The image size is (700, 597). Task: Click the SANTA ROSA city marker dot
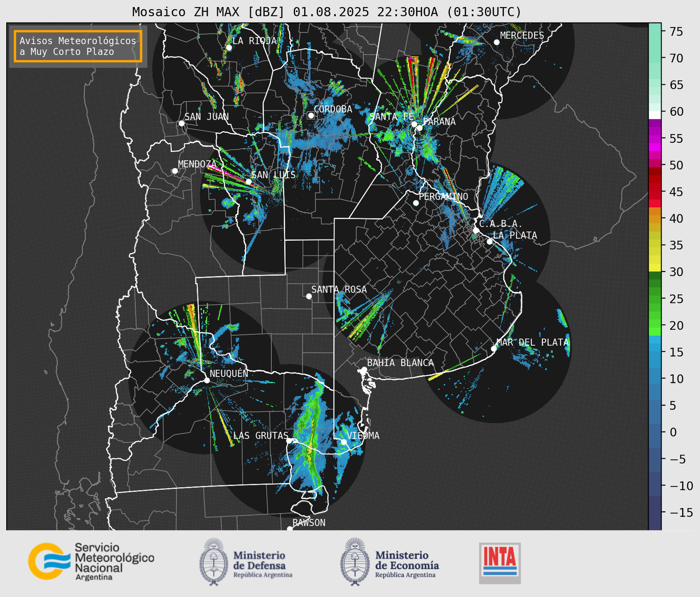point(309,296)
